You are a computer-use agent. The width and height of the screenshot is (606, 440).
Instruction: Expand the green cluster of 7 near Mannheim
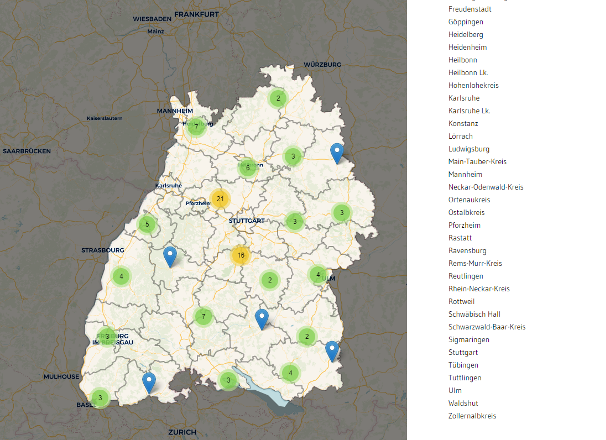coord(197,126)
